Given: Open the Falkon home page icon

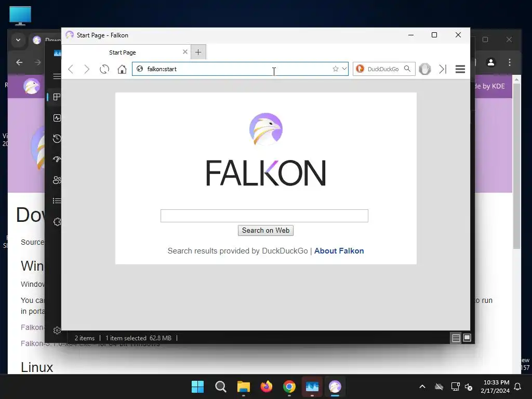Looking at the screenshot, I should coord(122,69).
